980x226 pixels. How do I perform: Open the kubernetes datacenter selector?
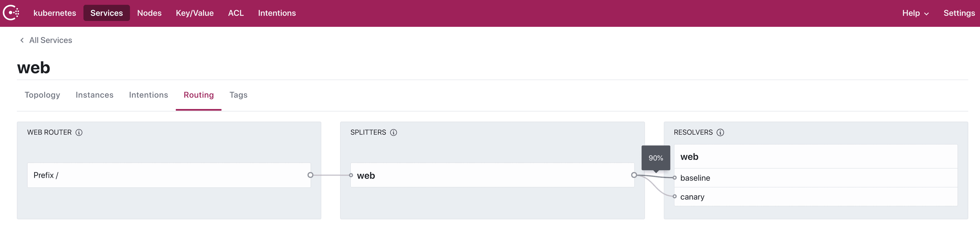55,13
